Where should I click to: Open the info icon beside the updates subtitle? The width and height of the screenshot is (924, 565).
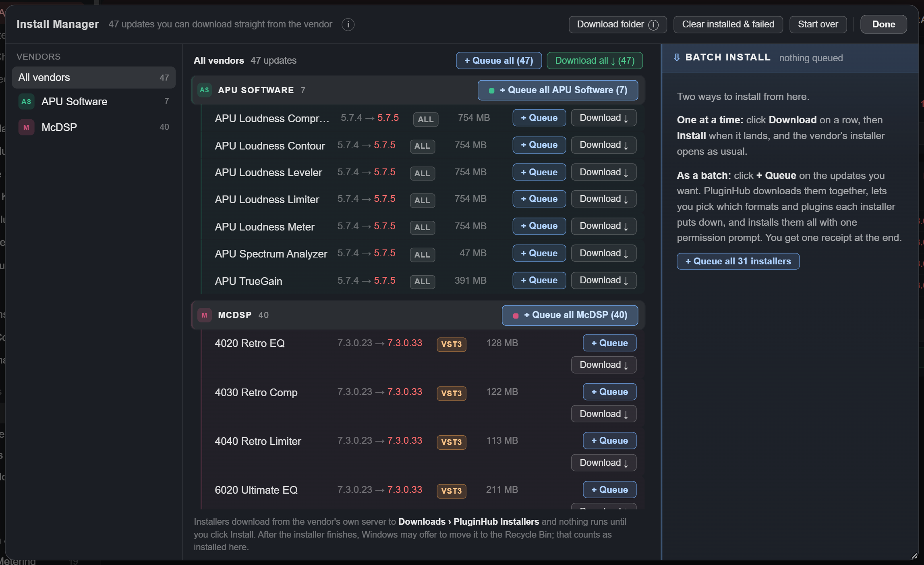348,25
